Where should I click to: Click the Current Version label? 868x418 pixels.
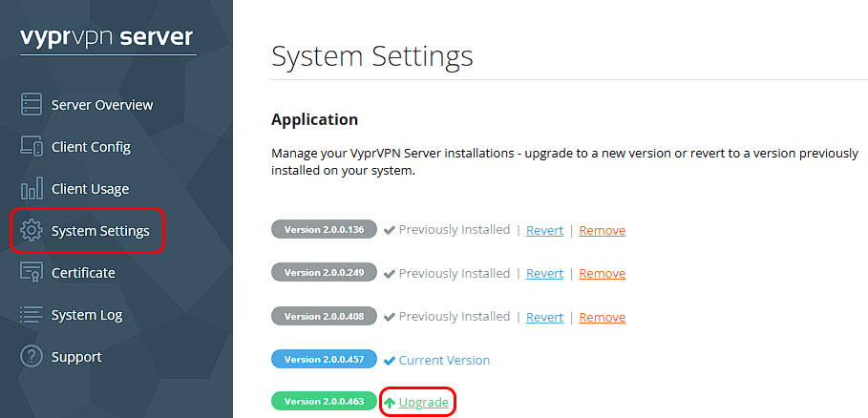(x=445, y=361)
